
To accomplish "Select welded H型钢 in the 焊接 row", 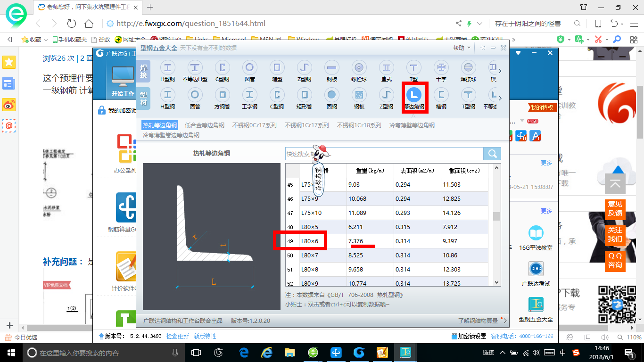I will [x=167, y=71].
